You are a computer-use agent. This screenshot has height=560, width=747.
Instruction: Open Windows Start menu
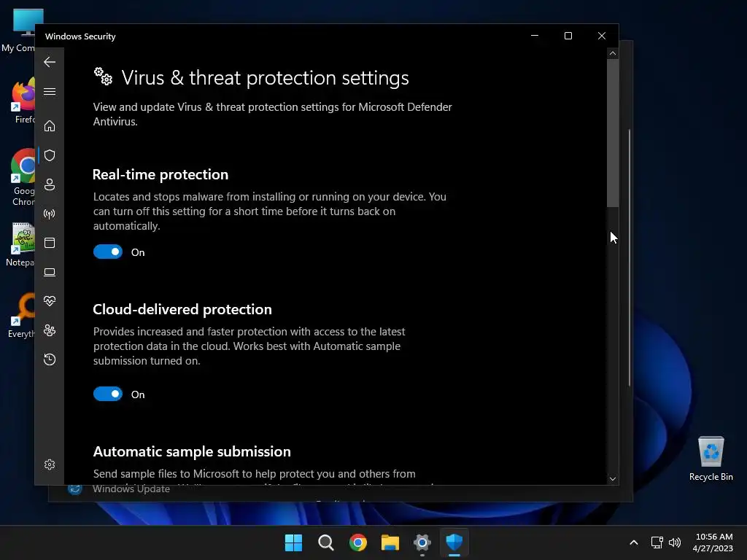293,542
